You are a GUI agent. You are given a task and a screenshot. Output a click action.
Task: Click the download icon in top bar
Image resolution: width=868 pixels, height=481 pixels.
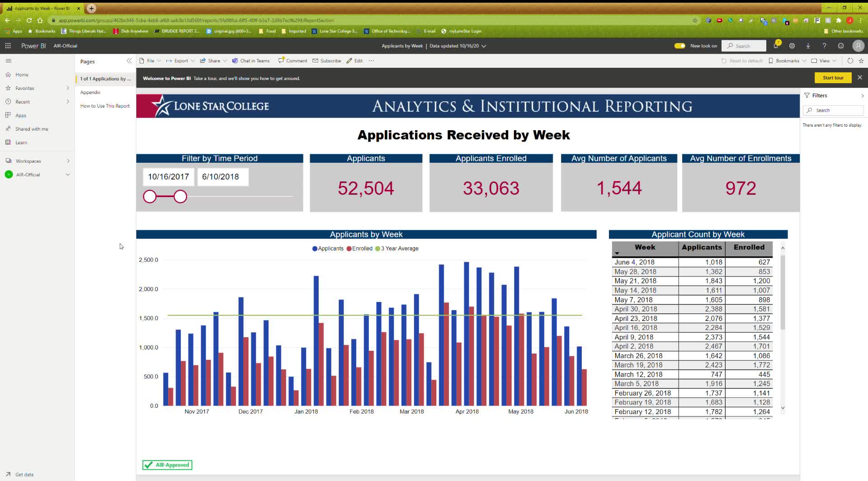click(808, 46)
